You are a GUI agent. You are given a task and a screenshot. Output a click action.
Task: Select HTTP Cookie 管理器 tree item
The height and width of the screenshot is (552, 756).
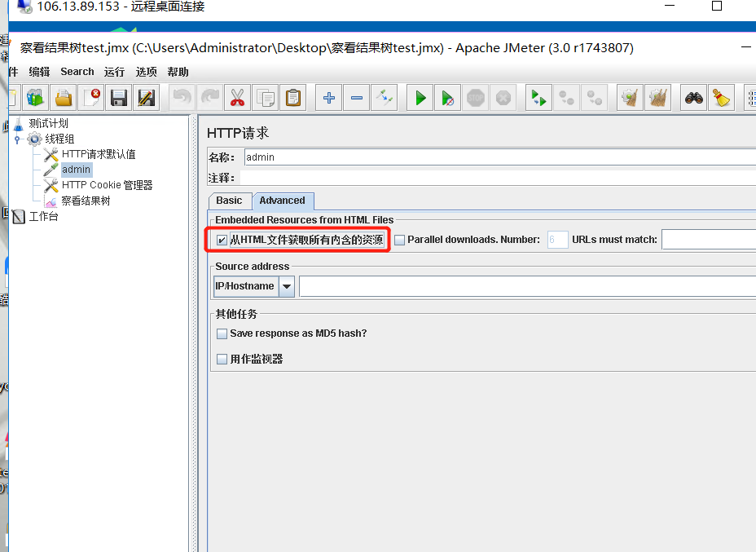tap(107, 185)
